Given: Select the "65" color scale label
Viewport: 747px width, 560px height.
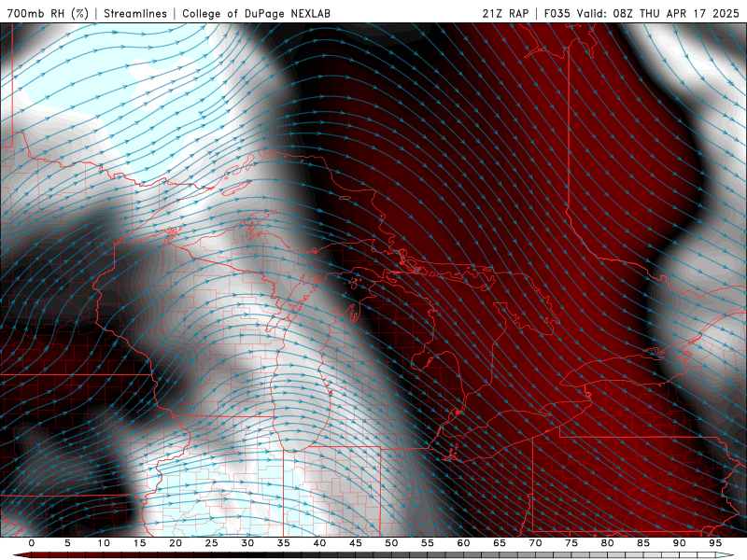Looking at the screenshot, I should (500, 543).
